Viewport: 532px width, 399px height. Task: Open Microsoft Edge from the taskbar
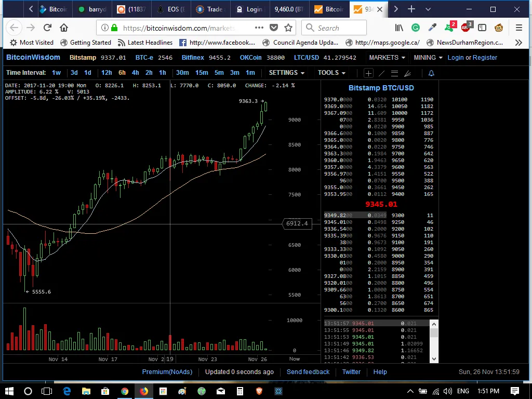pos(67,391)
